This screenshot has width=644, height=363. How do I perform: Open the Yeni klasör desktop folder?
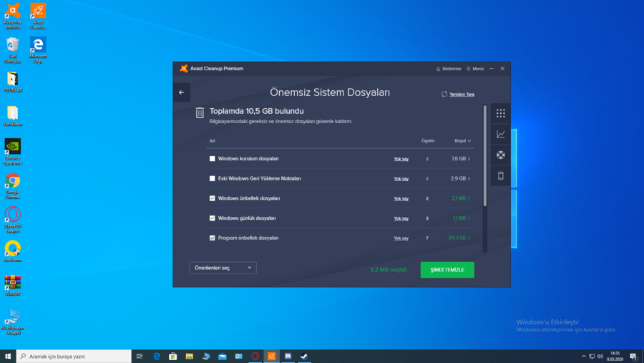click(13, 116)
